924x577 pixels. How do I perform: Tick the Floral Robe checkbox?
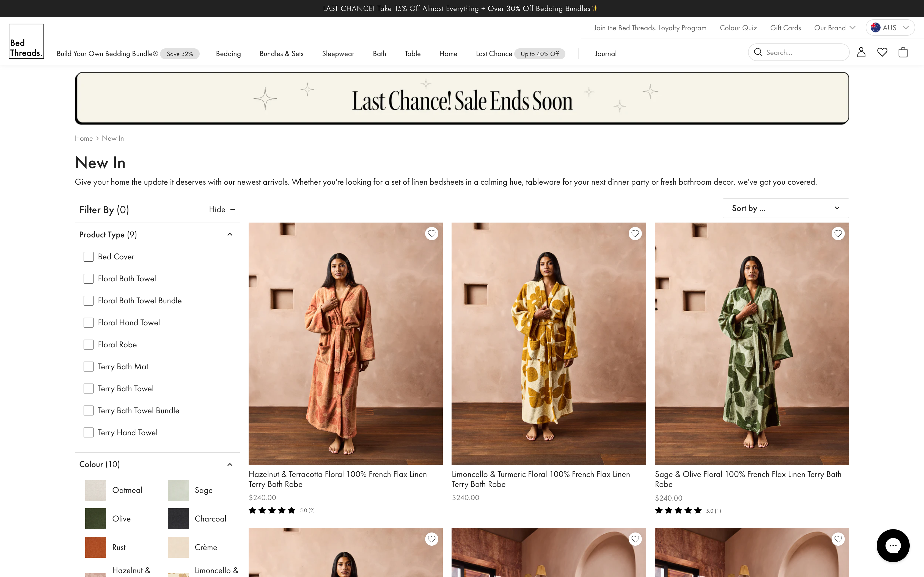tap(89, 345)
